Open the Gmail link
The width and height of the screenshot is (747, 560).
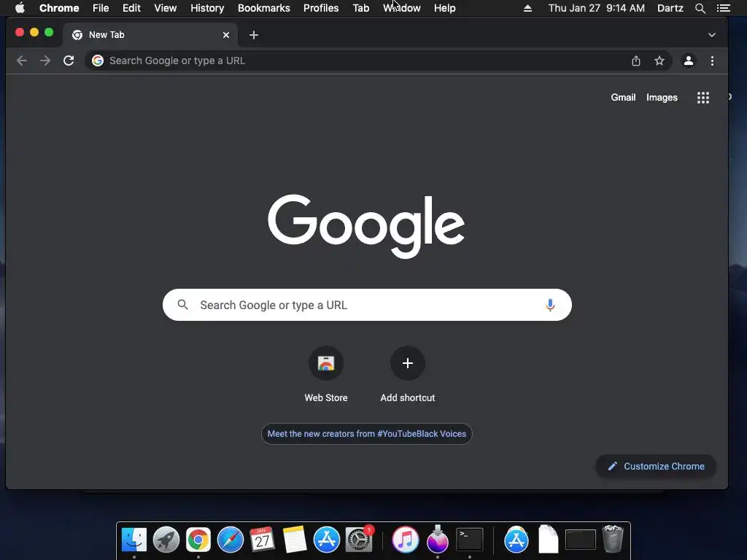pyautogui.click(x=623, y=97)
